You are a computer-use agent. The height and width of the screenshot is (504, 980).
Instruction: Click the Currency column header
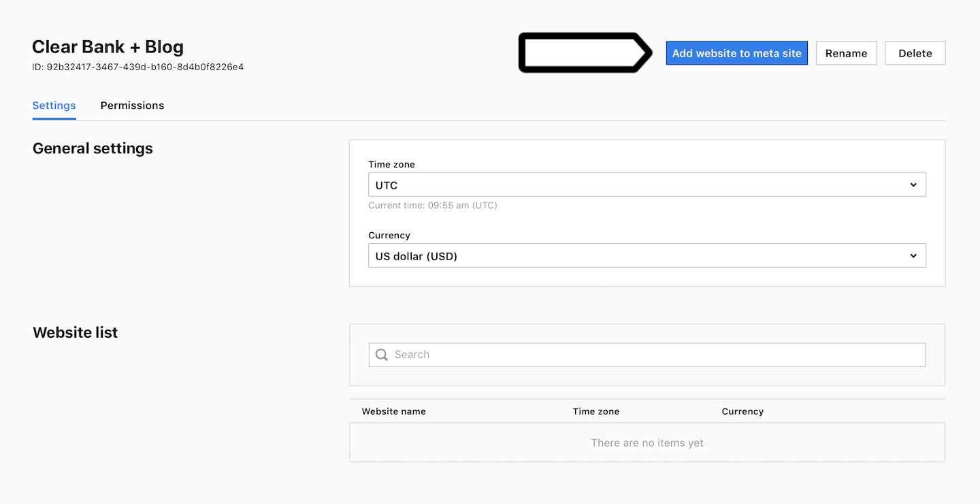pyautogui.click(x=742, y=411)
